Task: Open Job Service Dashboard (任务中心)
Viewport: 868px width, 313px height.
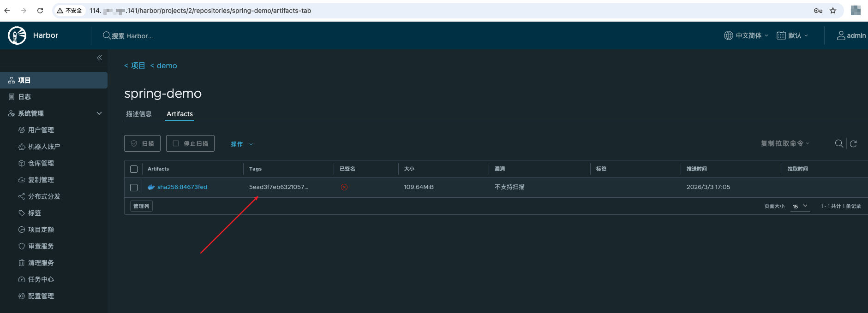Action: (x=41, y=279)
